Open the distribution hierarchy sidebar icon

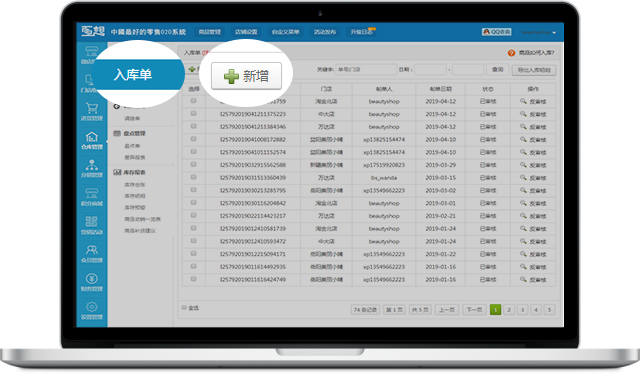[92, 165]
